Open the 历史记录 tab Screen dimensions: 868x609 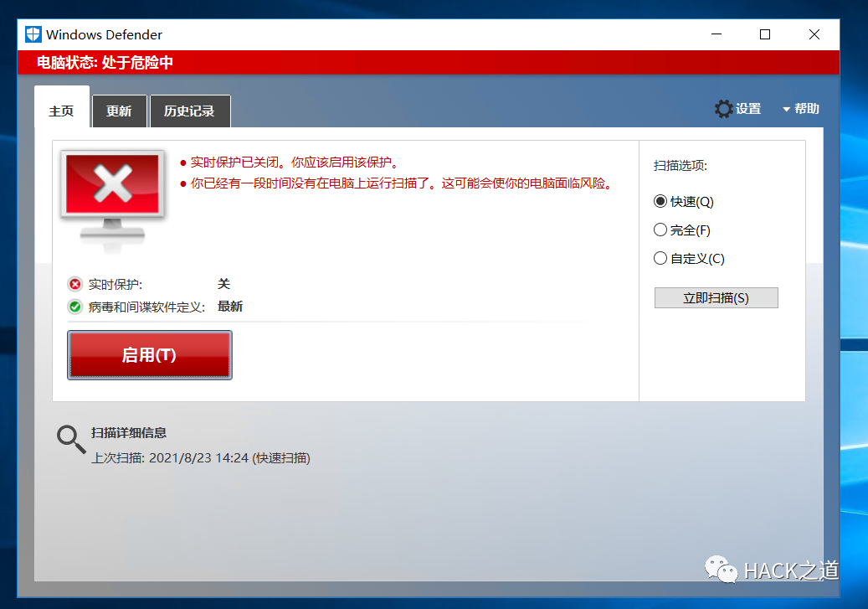tap(190, 111)
